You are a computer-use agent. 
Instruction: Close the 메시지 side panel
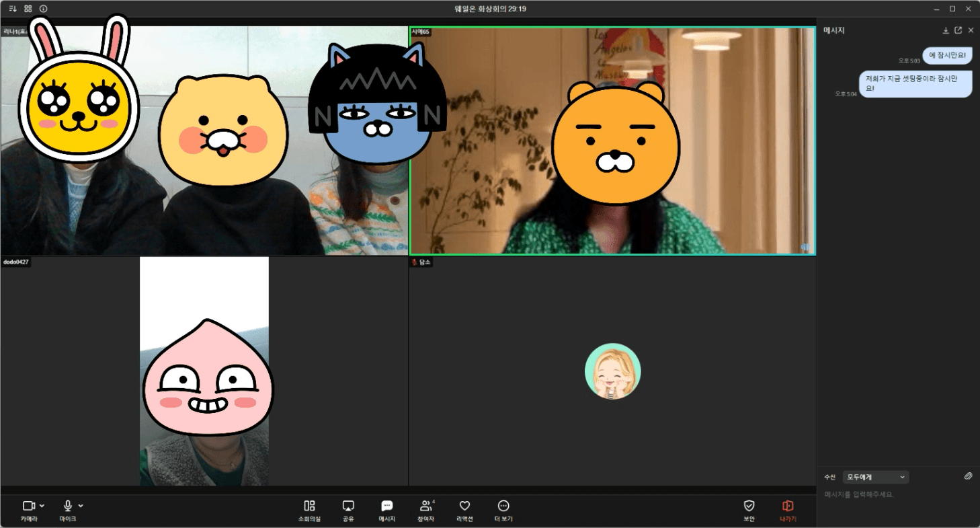pos(971,30)
